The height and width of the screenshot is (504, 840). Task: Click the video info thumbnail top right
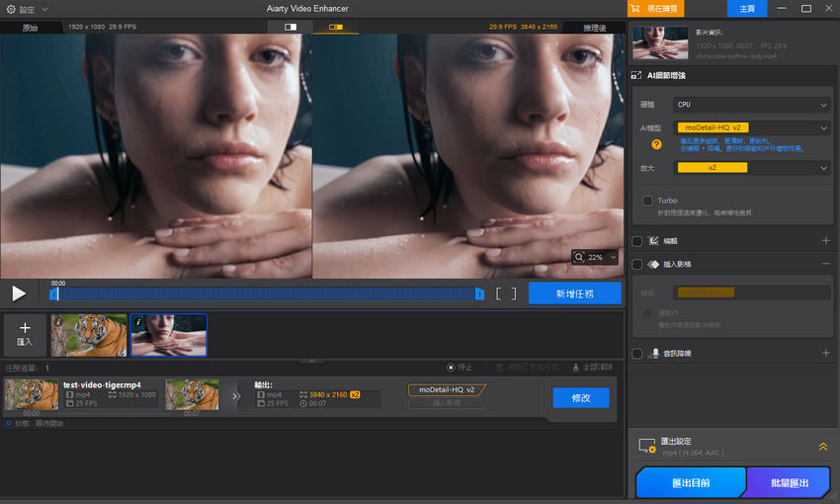[x=660, y=42]
